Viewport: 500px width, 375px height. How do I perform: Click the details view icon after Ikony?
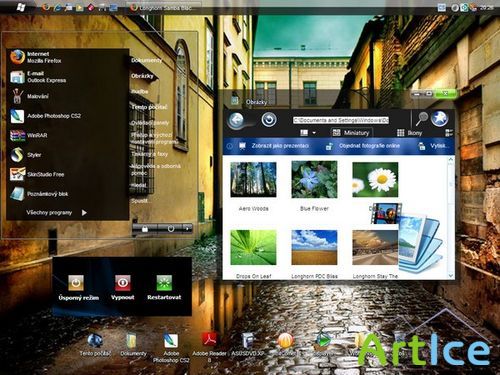[449, 133]
